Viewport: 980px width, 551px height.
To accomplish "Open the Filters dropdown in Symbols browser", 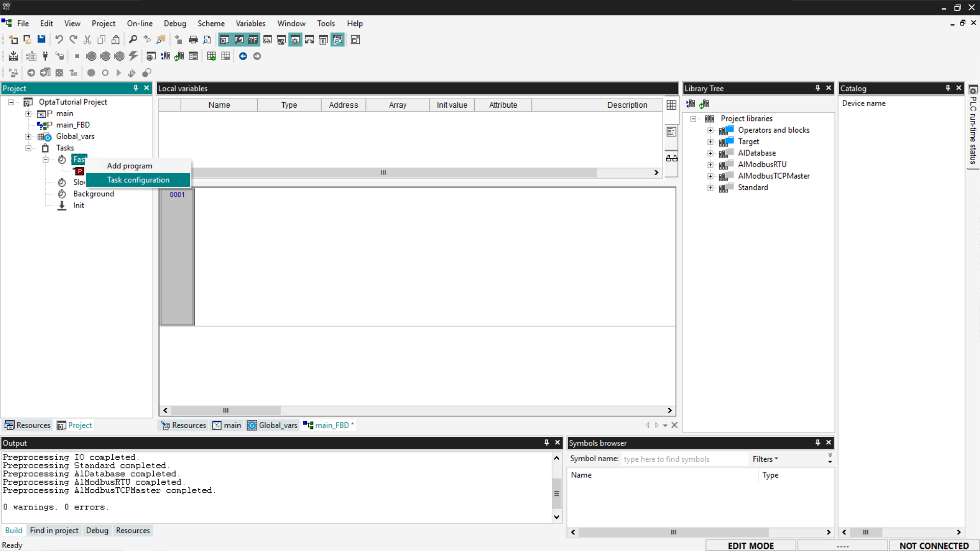I will pos(765,459).
